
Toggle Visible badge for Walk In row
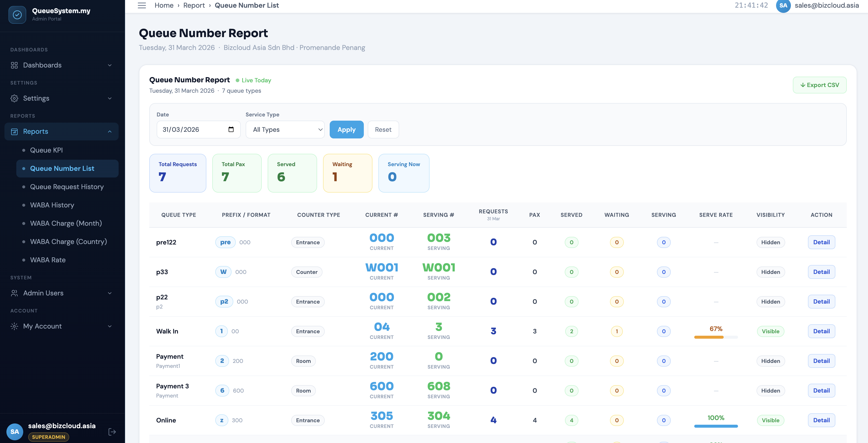click(771, 331)
